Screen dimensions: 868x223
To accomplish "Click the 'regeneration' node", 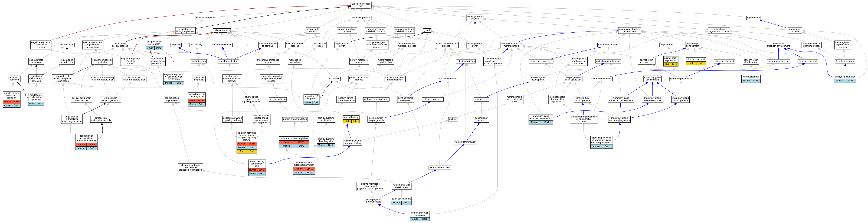I will pos(667,45).
